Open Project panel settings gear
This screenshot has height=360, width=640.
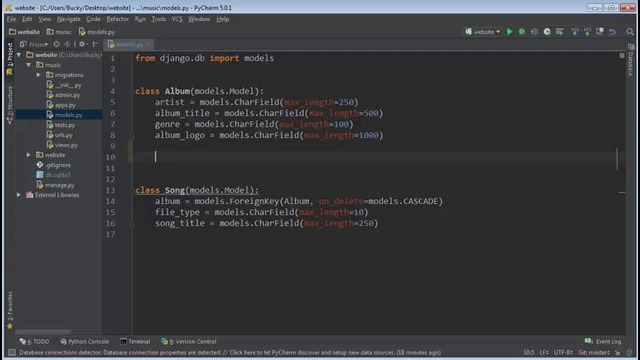[82, 44]
